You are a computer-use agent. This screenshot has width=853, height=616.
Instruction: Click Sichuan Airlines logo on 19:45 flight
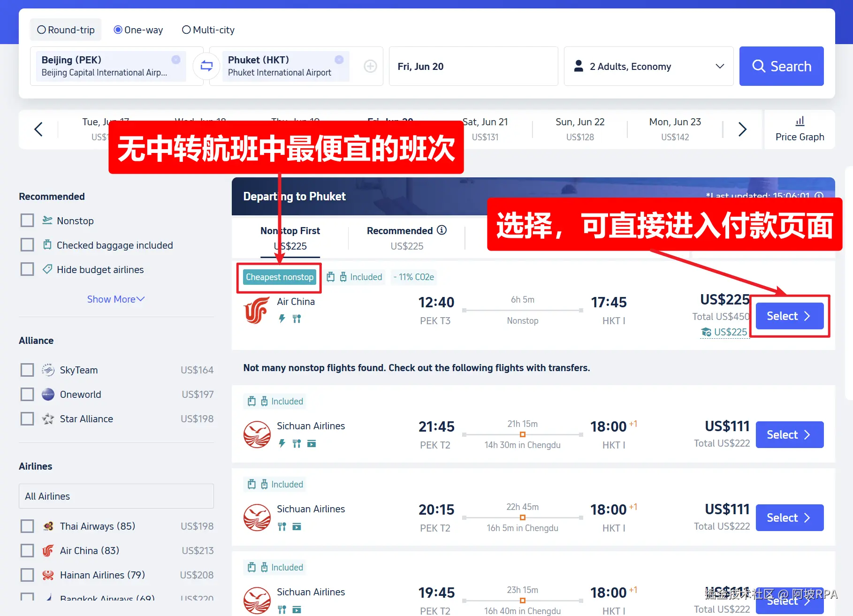click(257, 601)
